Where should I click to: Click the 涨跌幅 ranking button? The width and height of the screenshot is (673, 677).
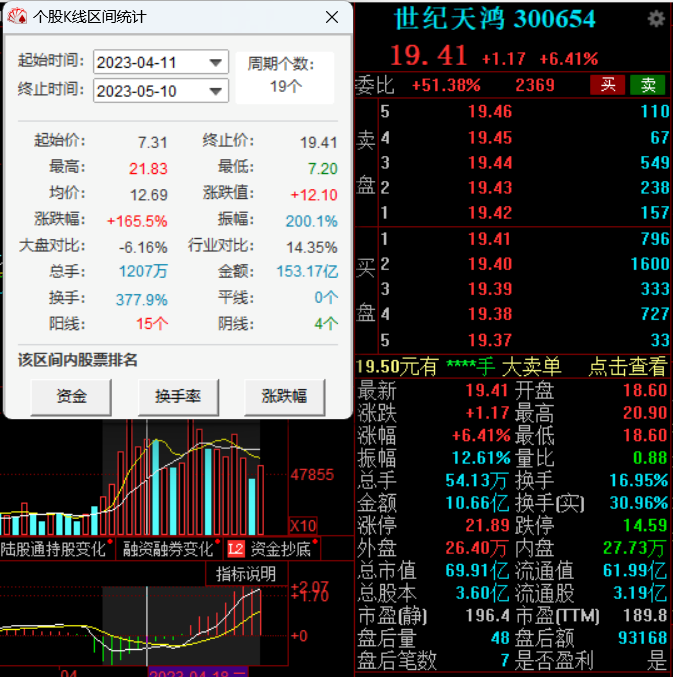click(x=284, y=397)
